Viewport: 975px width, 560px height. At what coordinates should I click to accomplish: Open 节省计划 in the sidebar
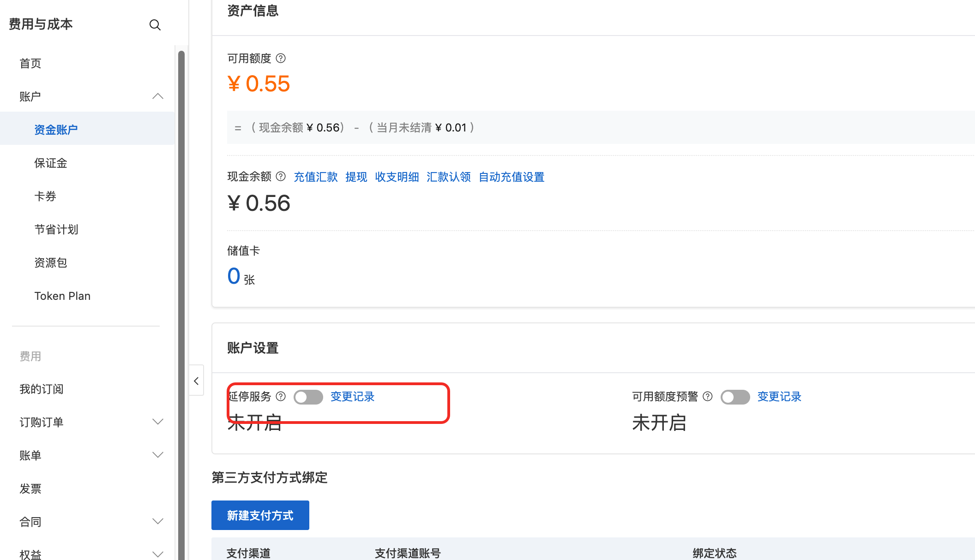click(x=56, y=230)
